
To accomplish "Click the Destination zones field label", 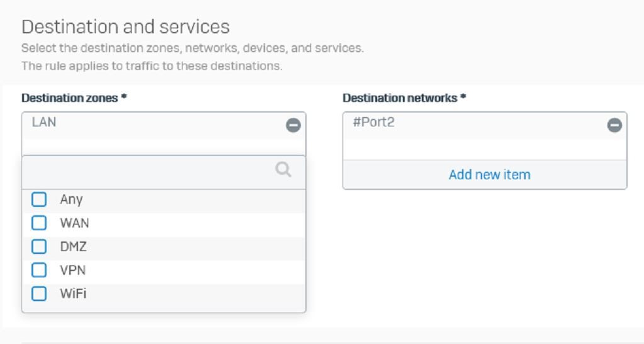I will (x=74, y=98).
